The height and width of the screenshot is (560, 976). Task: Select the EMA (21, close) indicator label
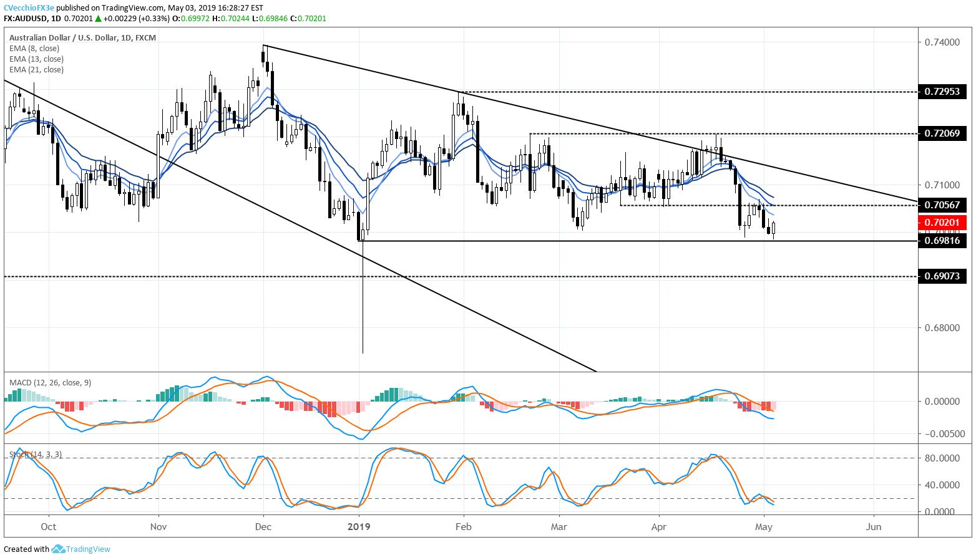click(36, 70)
